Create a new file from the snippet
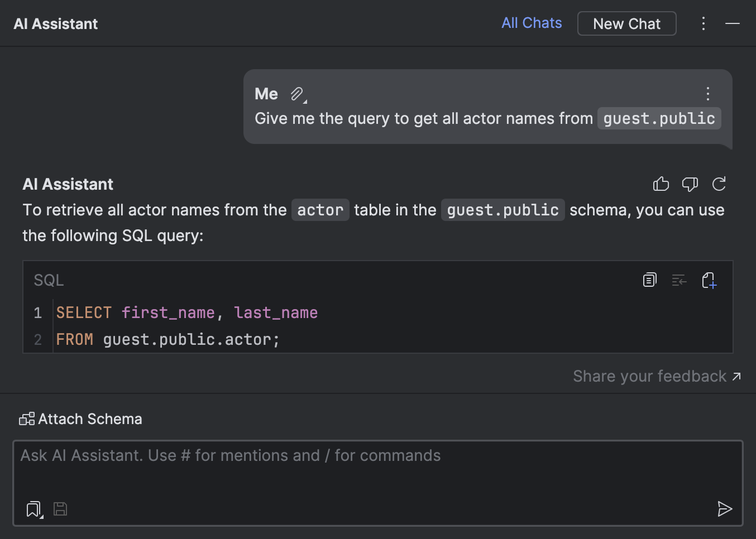 [x=709, y=280]
